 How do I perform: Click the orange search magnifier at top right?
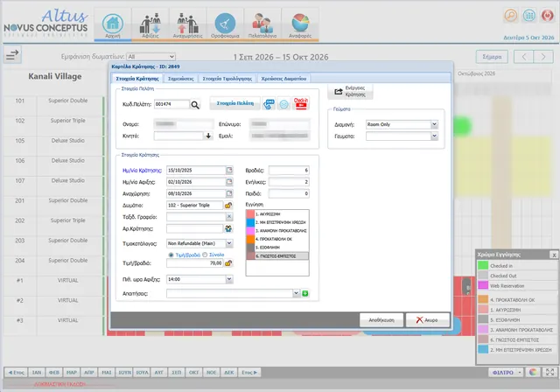511,16
